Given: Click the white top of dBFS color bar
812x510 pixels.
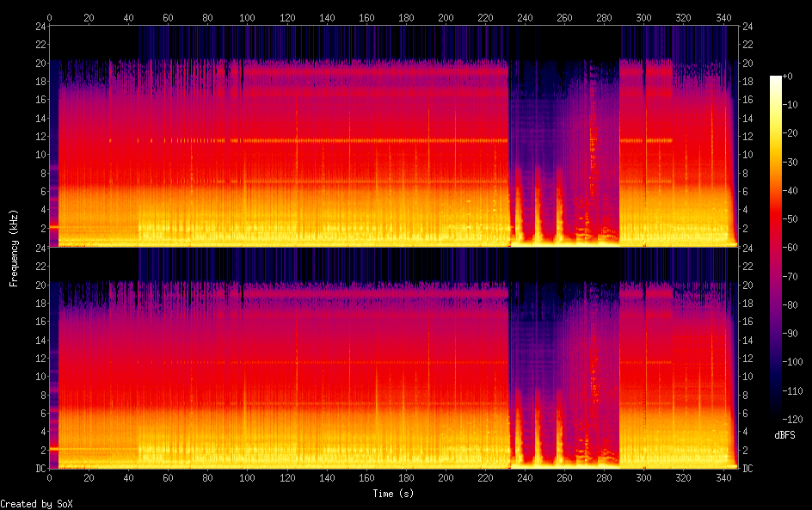Looking at the screenshot, I should (x=776, y=78).
